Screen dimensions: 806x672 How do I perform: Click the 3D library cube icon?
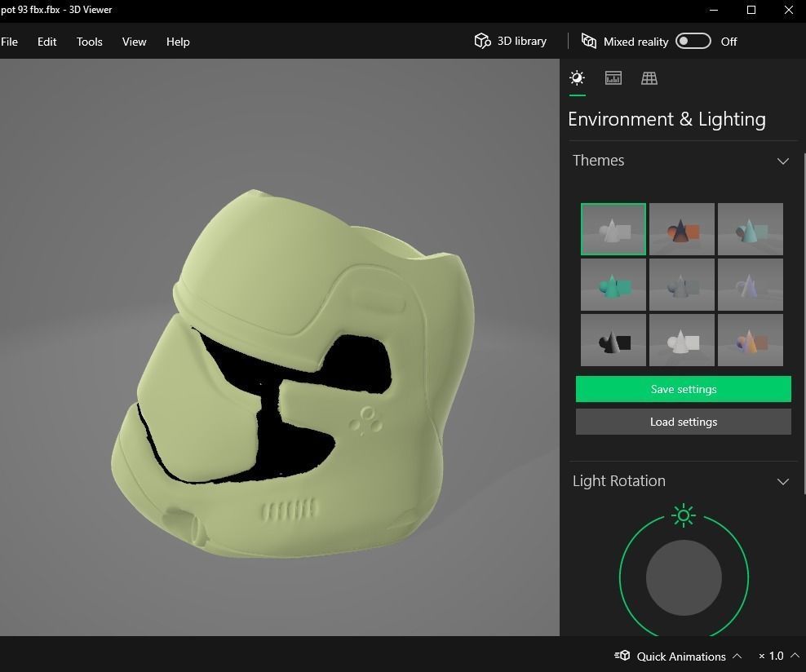click(x=482, y=41)
